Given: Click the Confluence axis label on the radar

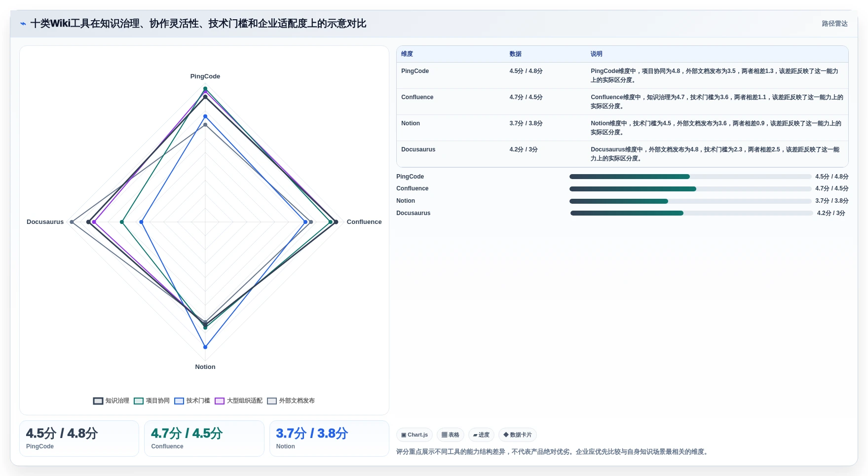Looking at the screenshot, I should click(364, 222).
